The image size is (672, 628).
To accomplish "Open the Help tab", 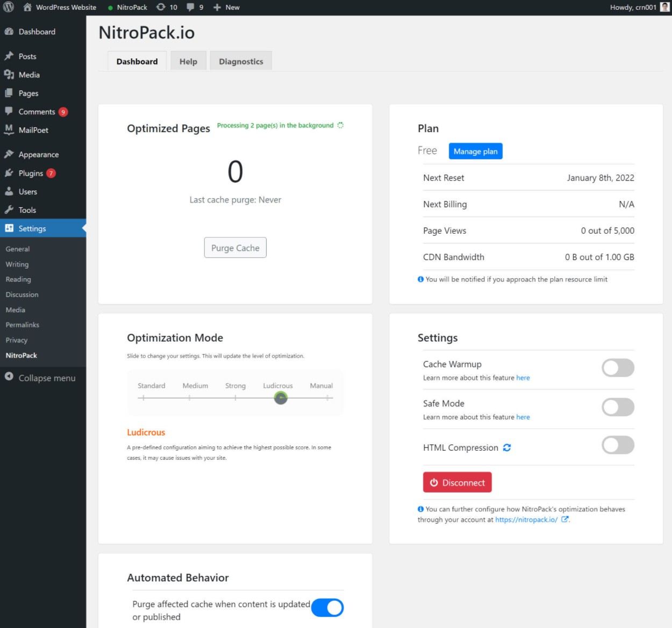I will click(188, 61).
